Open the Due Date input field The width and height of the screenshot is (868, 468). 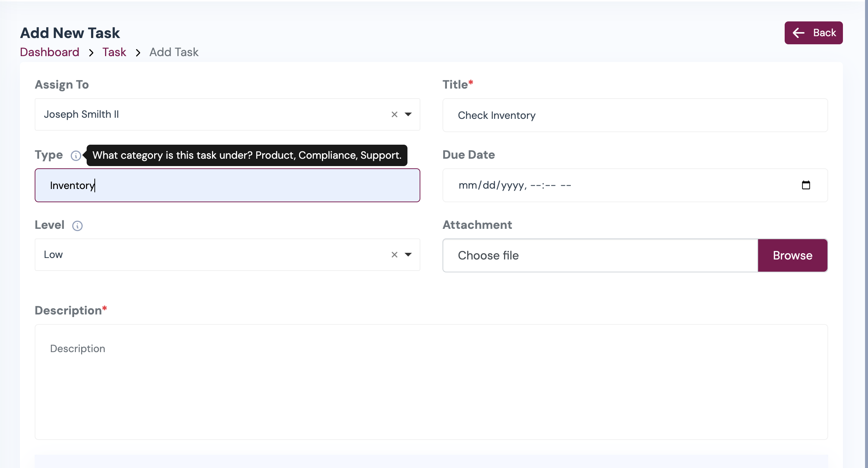[590, 185]
